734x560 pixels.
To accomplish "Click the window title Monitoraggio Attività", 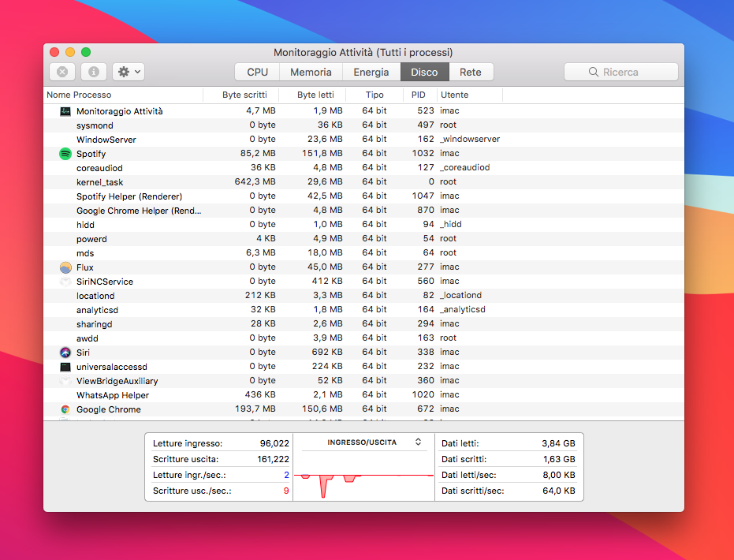I will (x=363, y=52).
